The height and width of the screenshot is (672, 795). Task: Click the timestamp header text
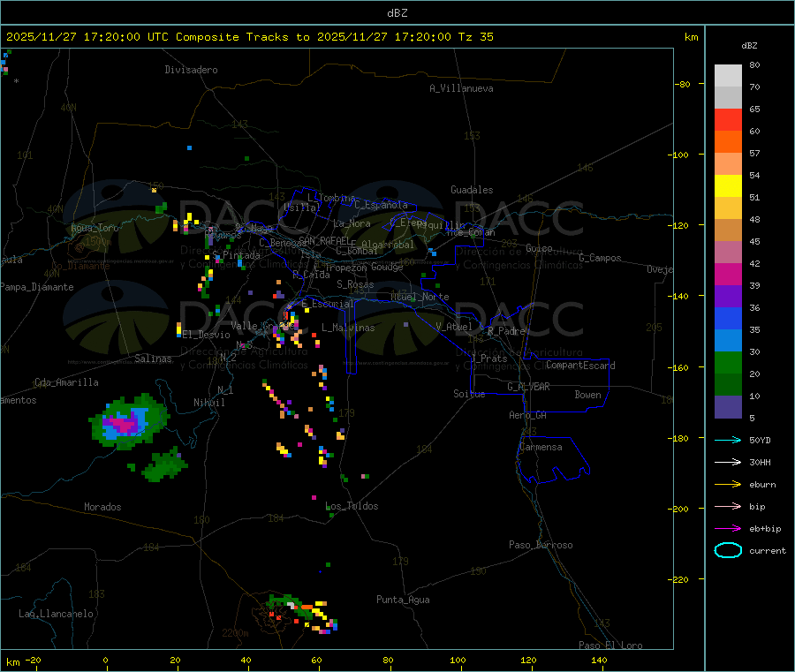pyautogui.click(x=249, y=36)
